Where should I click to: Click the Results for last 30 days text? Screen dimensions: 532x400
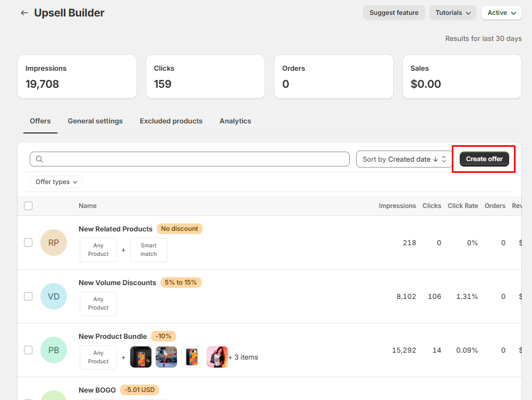point(484,39)
